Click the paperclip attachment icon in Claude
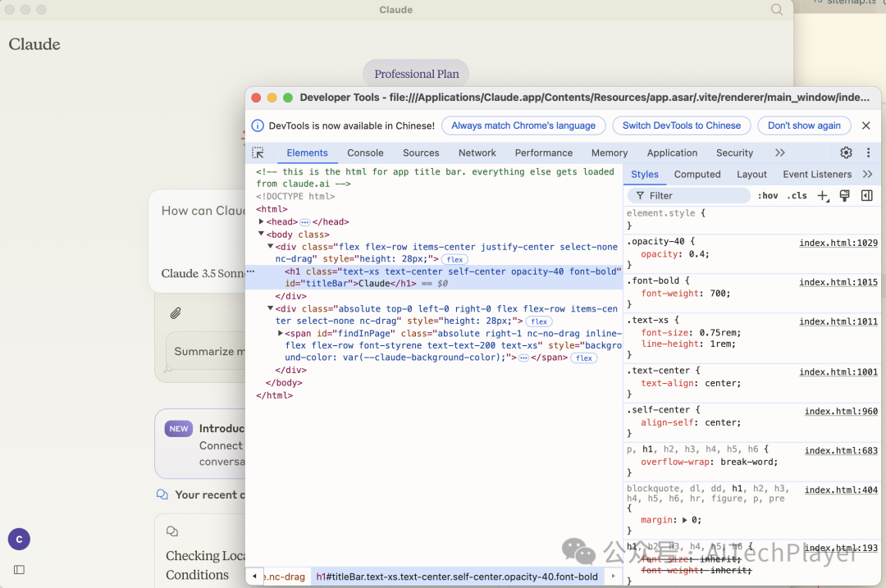The image size is (886, 588). coord(176,313)
